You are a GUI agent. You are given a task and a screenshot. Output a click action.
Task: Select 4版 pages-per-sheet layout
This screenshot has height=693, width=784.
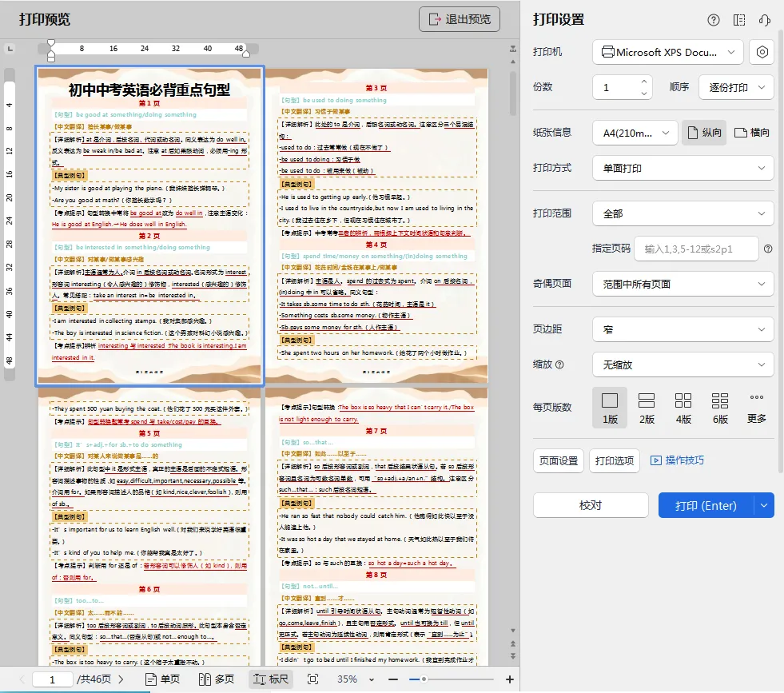pyautogui.click(x=683, y=408)
